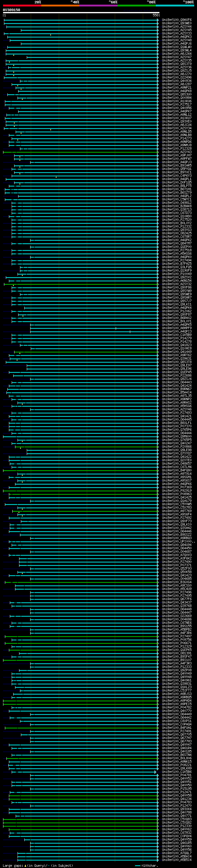Select the UniRef100_P22686 label
The image size is (197, 868).
pos(176,375)
